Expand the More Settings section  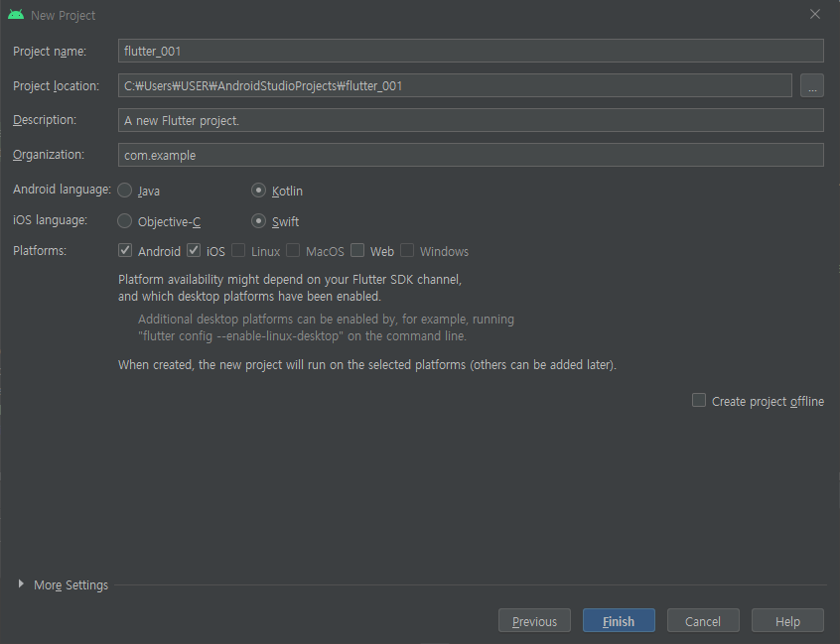[21, 584]
